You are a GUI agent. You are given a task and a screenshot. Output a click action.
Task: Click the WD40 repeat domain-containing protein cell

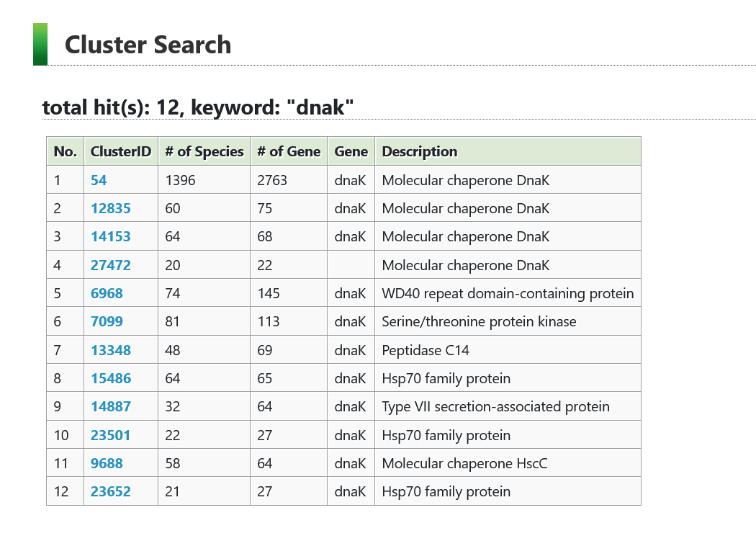(508, 293)
